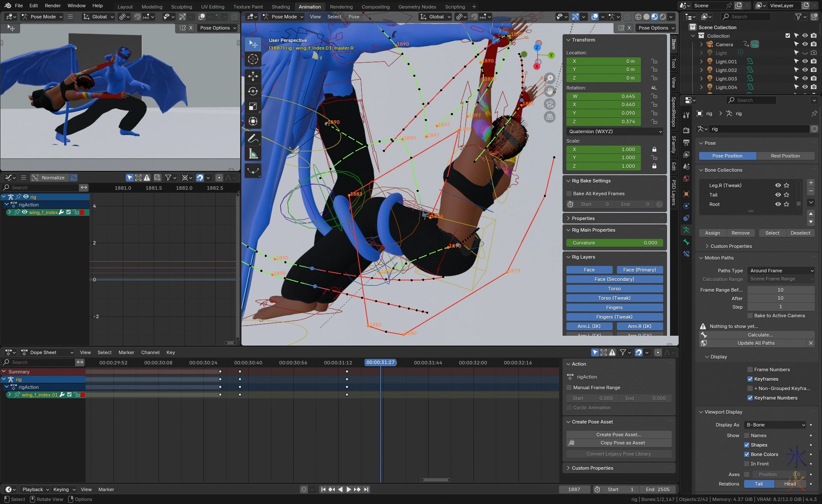
Task: Open the Render menu
Action: point(53,6)
